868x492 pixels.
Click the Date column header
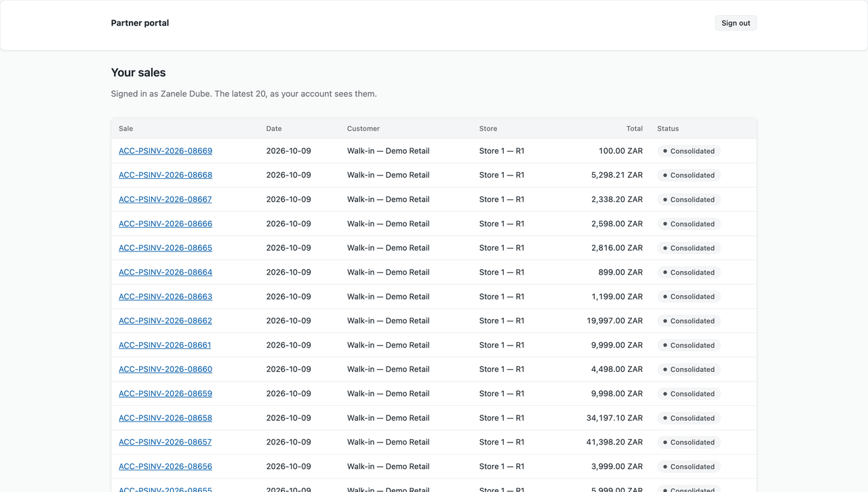pyautogui.click(x=274, y=129)
